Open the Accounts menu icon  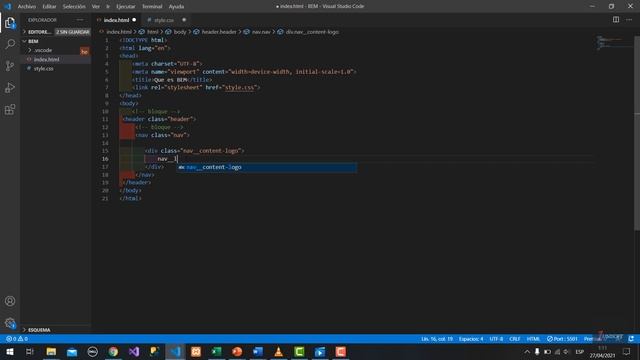10,301
